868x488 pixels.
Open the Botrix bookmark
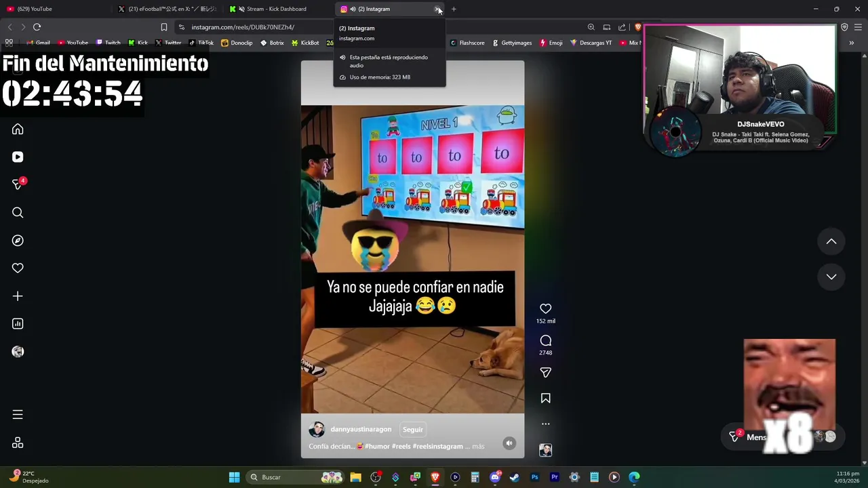(272, 43)
